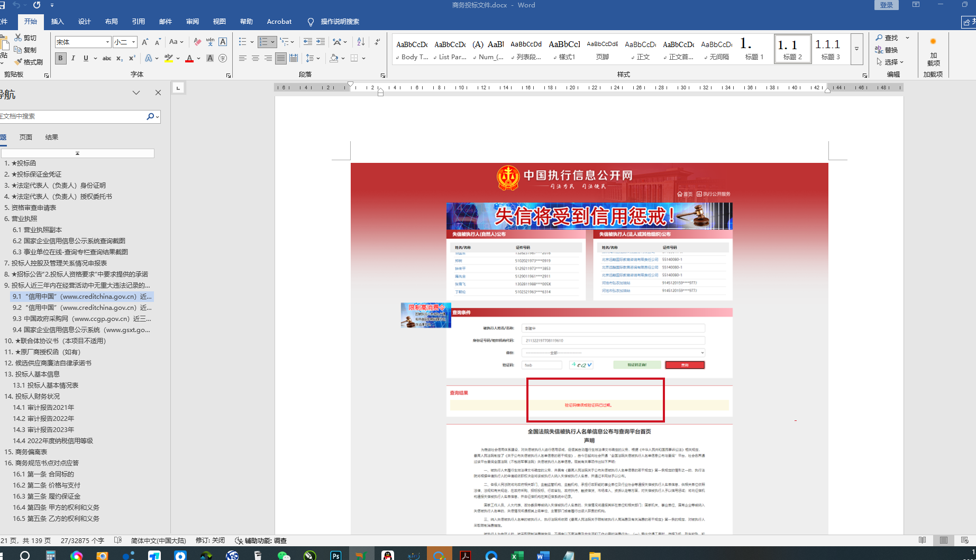Viewport: 976px width, 560px height.
Task: Switch to Read Mode view in status bar
Action: point(922,540)
